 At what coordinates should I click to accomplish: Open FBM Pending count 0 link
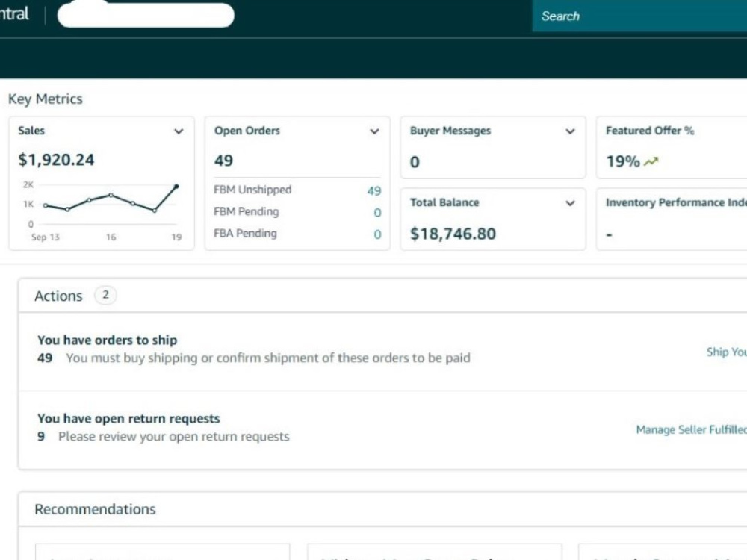pyautogui.click(x=377, y=212)
